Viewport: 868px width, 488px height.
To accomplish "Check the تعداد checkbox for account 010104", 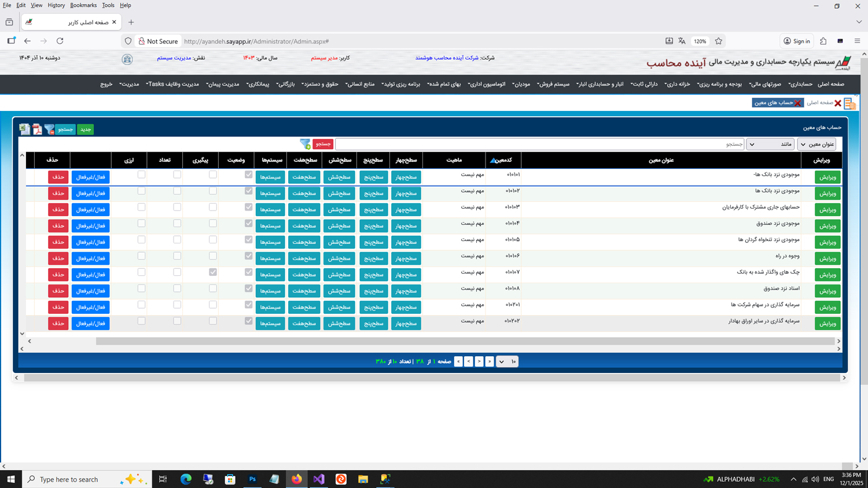I will tap(177, 223).
